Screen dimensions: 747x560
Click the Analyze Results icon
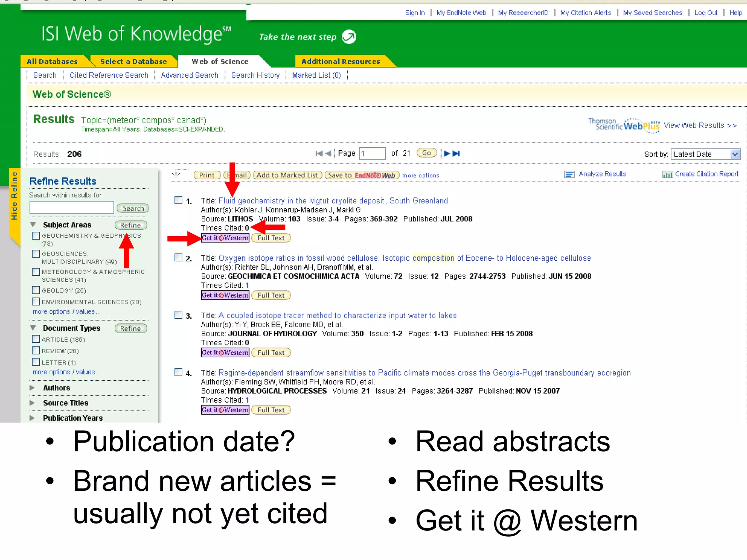[569, 174]
